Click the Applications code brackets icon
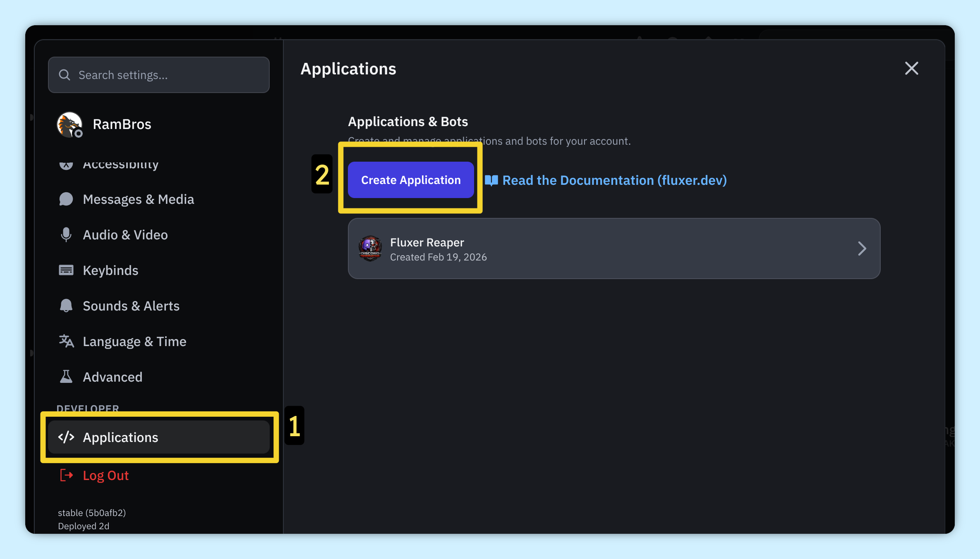 point(66,437)
